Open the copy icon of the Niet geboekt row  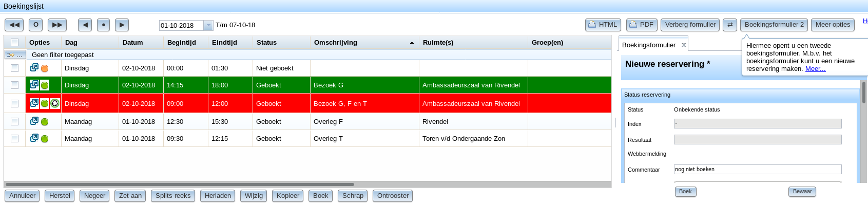(x=34, y=67)
